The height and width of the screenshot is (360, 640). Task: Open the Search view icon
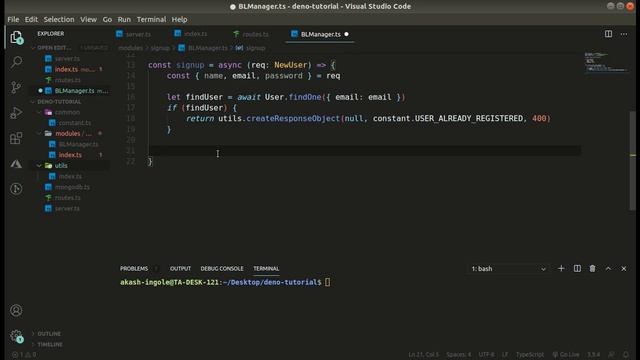16,62
